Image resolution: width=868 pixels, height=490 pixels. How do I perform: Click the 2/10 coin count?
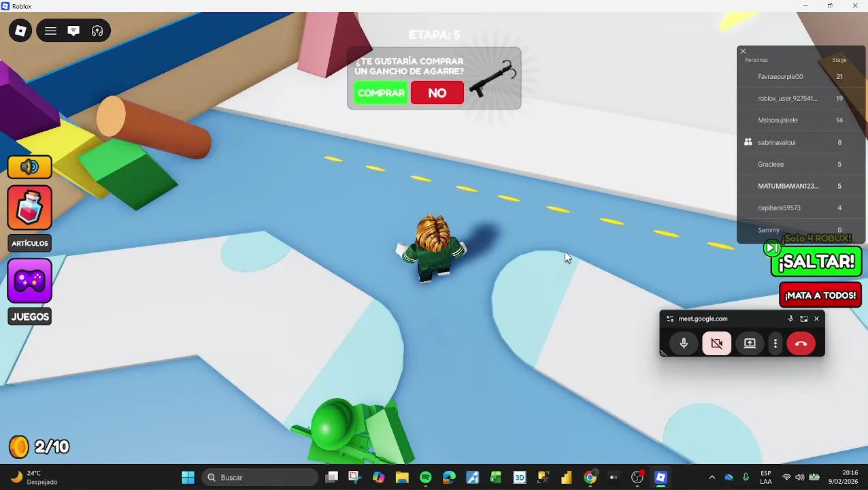tap(52, 447)
